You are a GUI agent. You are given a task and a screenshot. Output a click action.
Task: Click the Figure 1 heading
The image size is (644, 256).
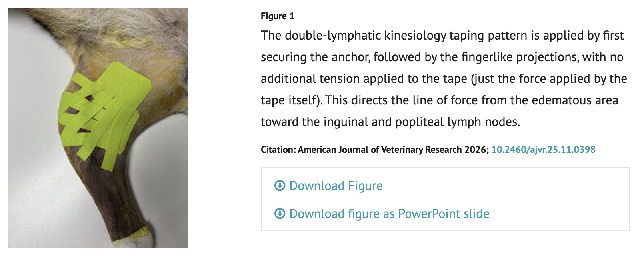pyautogui.click(x=277, y=16)
